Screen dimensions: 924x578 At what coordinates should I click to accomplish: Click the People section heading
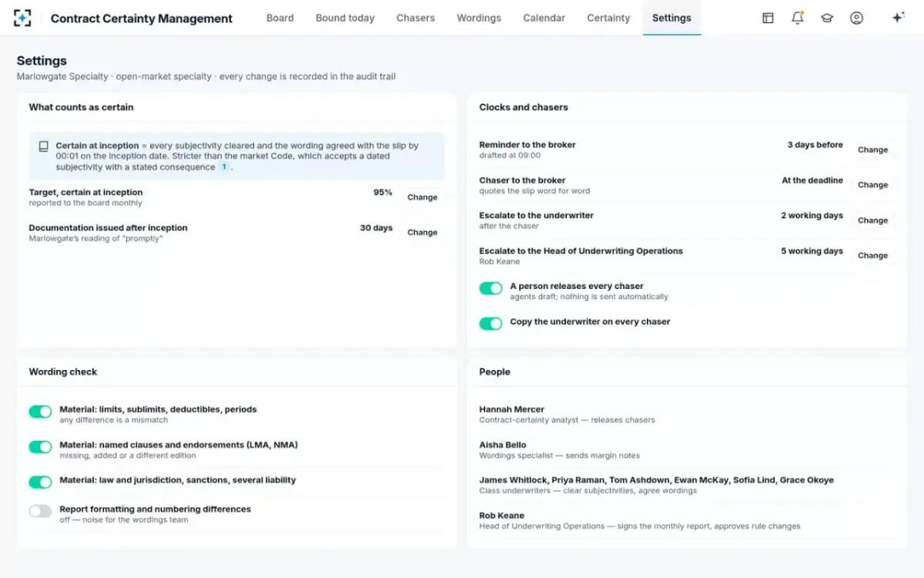(x=494, y=371)
